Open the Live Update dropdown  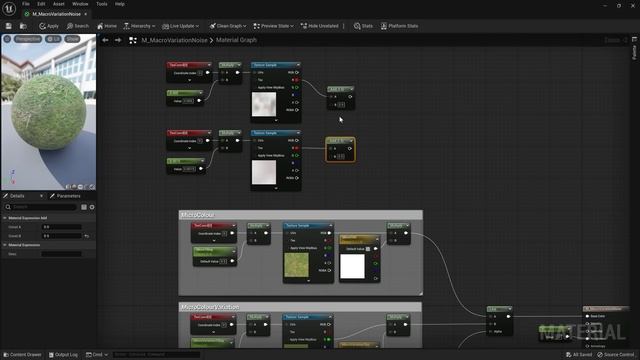pos(180,26)
